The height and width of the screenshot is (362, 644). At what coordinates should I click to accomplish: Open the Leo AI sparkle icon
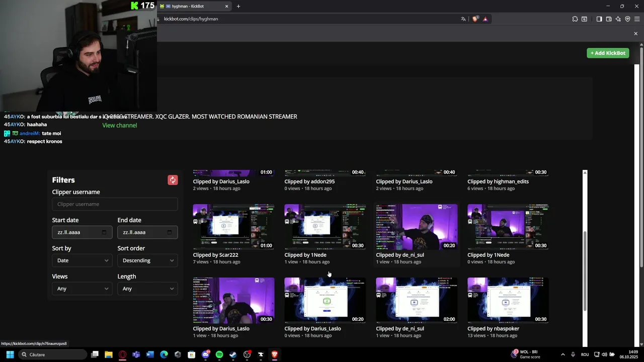tap(618, 19)
